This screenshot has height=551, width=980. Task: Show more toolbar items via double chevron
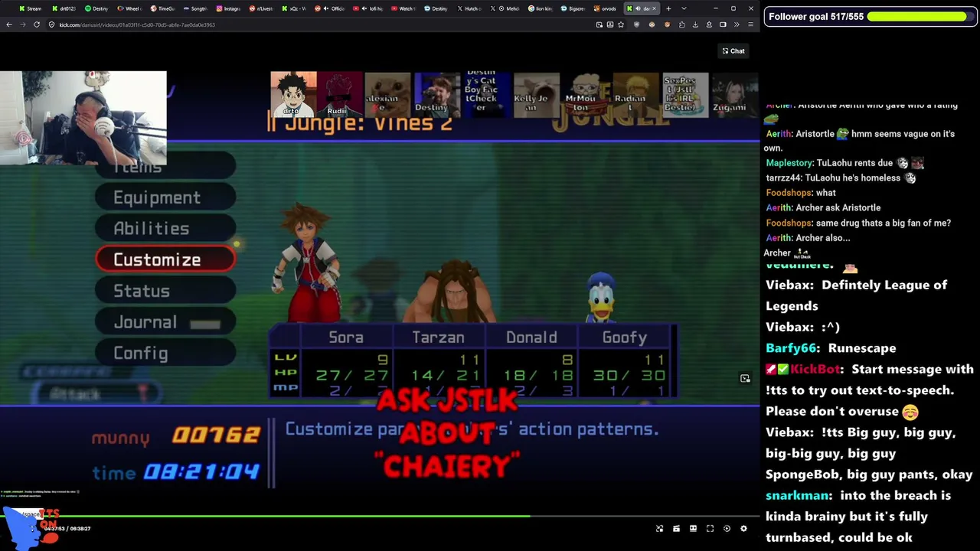click(737, 24)
